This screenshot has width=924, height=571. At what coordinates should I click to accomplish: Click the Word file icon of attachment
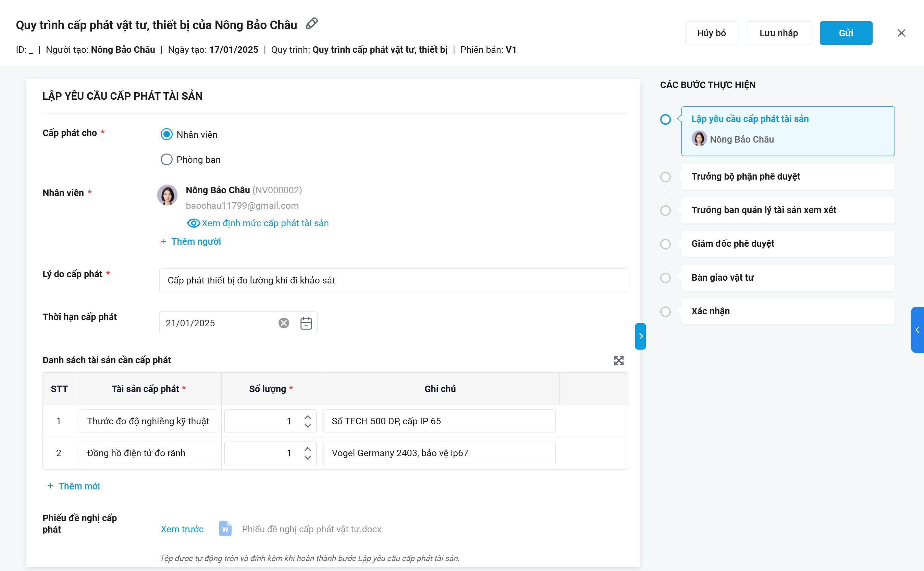click(225, 529)
